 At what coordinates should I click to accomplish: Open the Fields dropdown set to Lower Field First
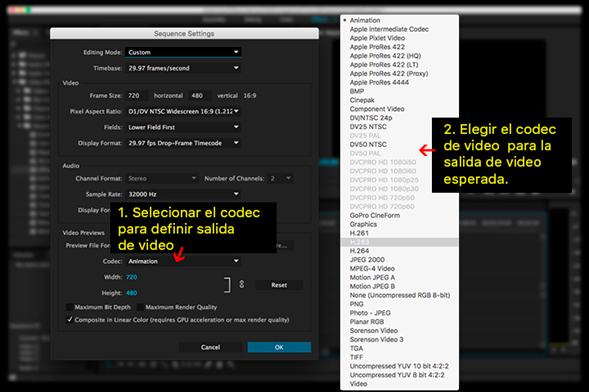pos(183,127)
